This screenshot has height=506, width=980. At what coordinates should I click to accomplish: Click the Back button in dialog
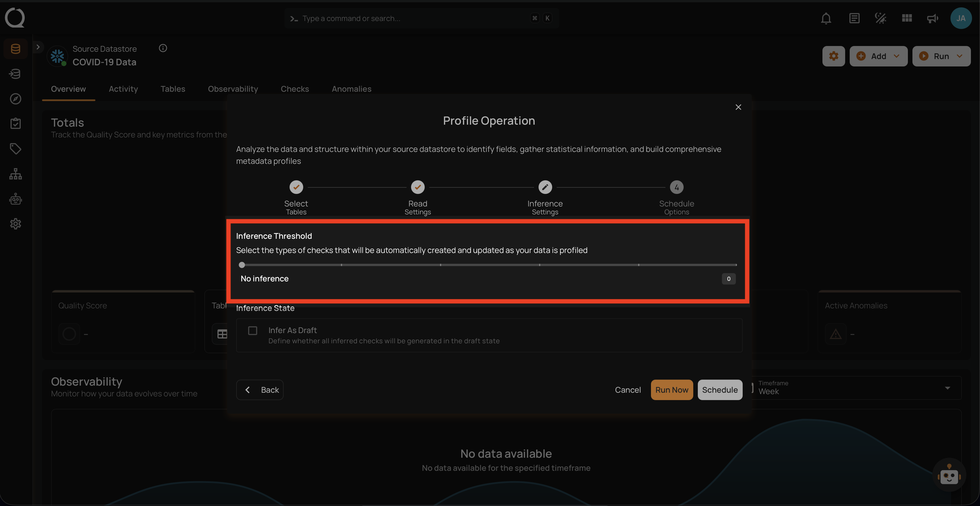260,390
